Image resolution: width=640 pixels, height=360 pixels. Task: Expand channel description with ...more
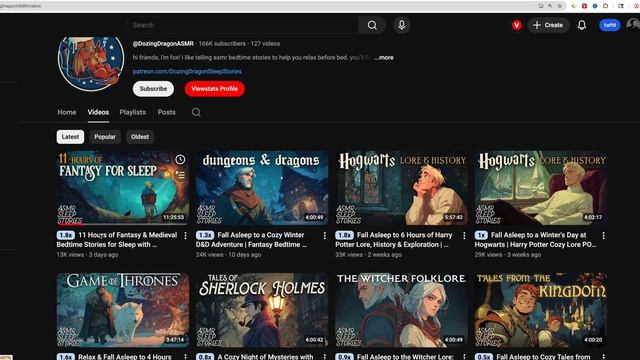tap(384, 58)
